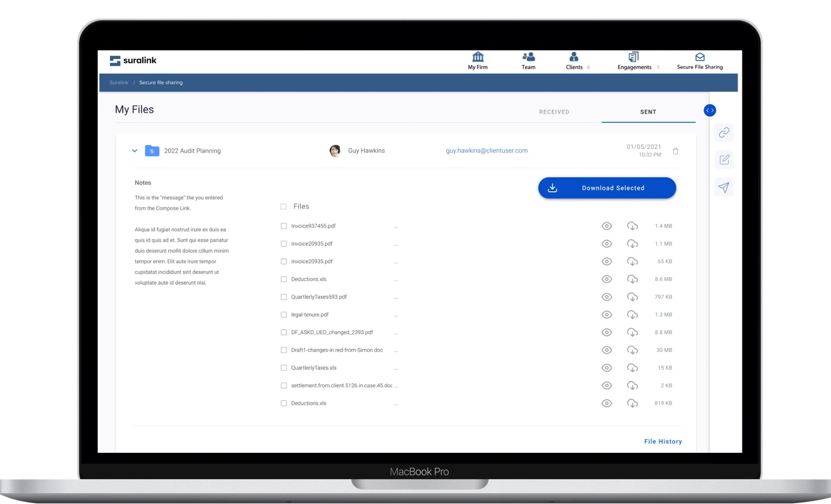
Task: Click the link chain icon in sidebar
Action: (724, 132)
